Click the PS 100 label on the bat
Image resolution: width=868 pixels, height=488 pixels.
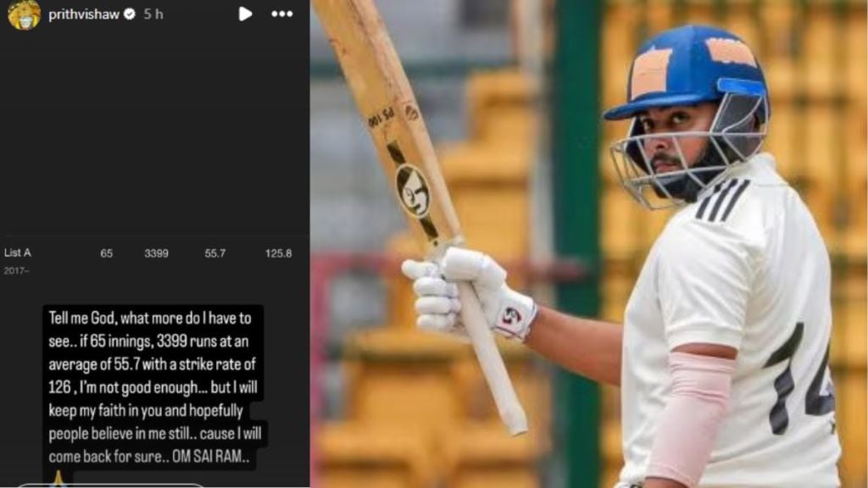click(x=382, y=119)
